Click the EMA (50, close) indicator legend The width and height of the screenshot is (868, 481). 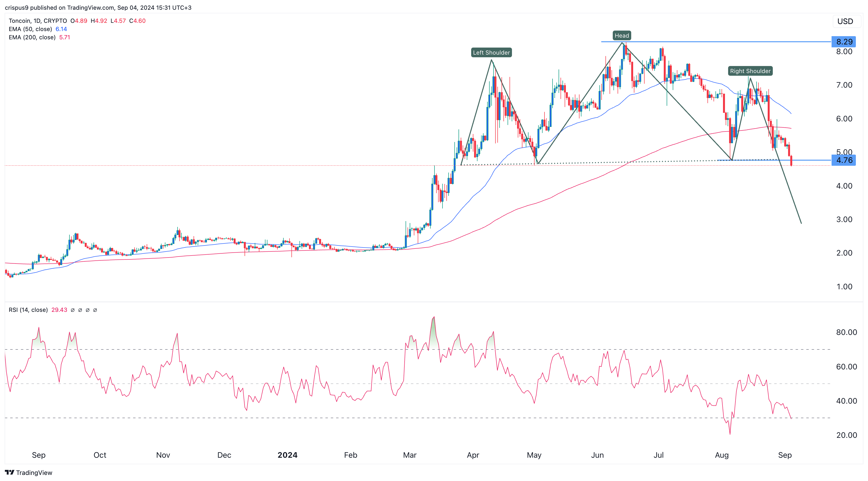click(30, 29)
